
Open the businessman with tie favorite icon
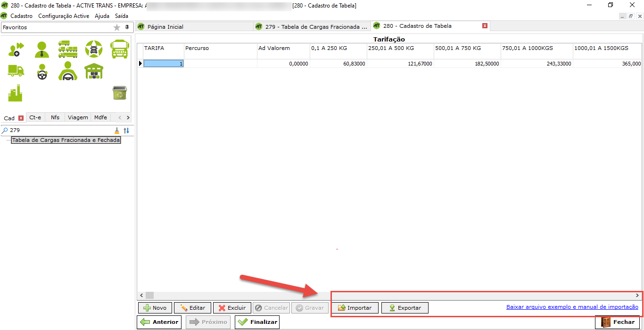(x=42, y=49)
